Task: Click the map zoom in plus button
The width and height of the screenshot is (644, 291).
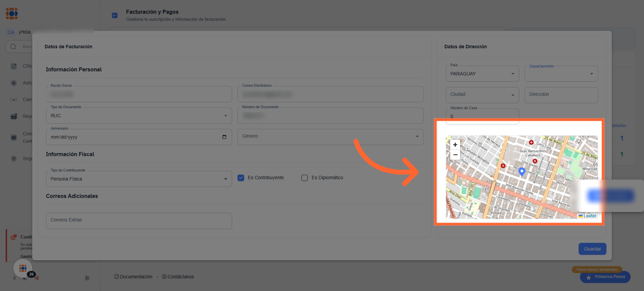Action: [x=455, y=145]
